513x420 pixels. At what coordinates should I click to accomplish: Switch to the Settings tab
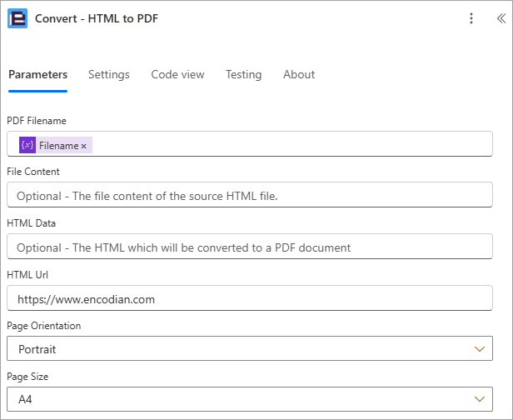point(109,75)
